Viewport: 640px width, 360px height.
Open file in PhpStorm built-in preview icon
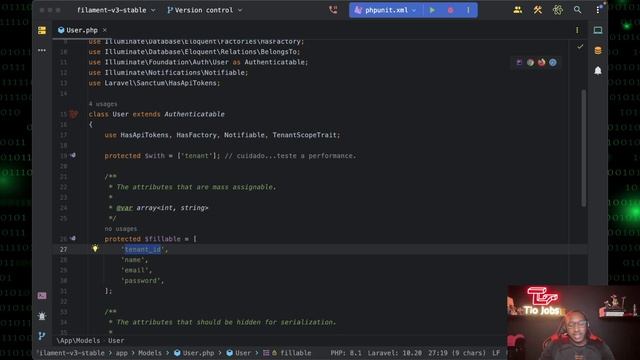pyautogui.click(x=519, y=62)
